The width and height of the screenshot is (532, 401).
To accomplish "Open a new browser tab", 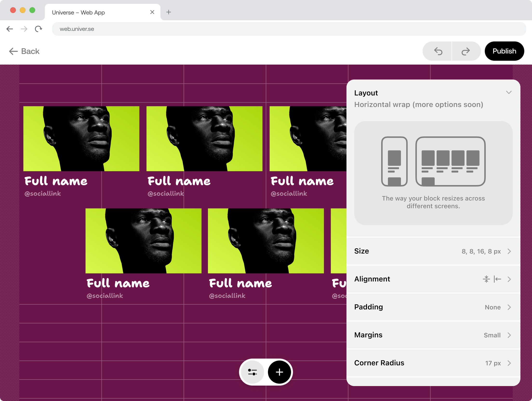I will 169,12.
